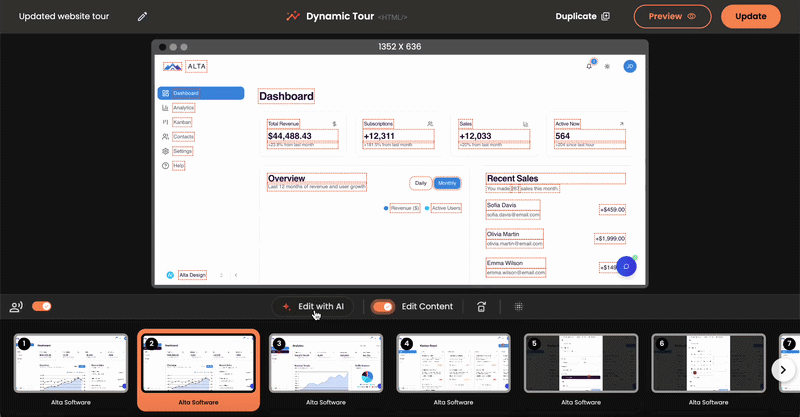Click the notification bell icon
This screenshot has width=800, height=417.
click(590, 66)
